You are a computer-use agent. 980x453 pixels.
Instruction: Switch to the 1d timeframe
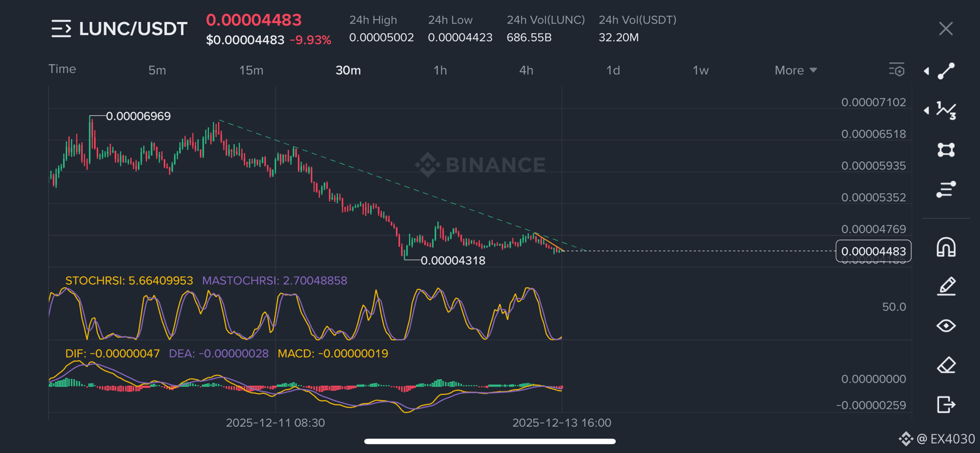[x=613, y=71]
